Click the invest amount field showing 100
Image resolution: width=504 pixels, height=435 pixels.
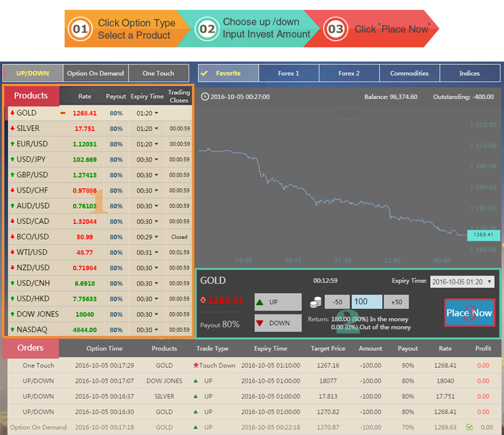(x=367, y=301)
